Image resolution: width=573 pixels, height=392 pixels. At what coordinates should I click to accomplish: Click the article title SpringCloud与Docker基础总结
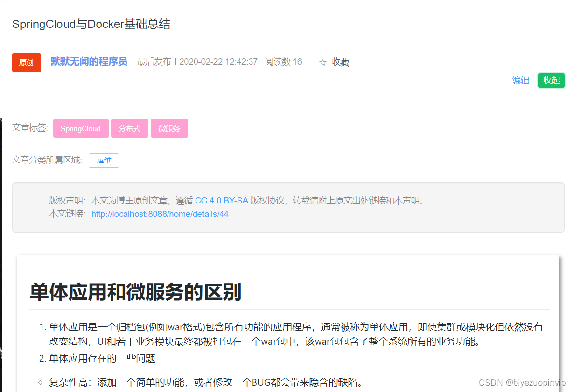91,24
